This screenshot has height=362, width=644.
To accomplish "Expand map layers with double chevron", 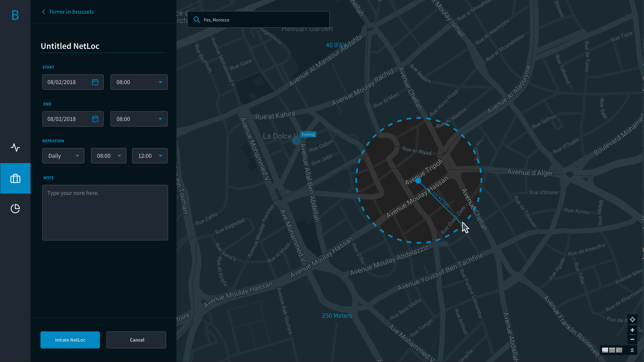I will pyautogui.click(x=632, y=350).
